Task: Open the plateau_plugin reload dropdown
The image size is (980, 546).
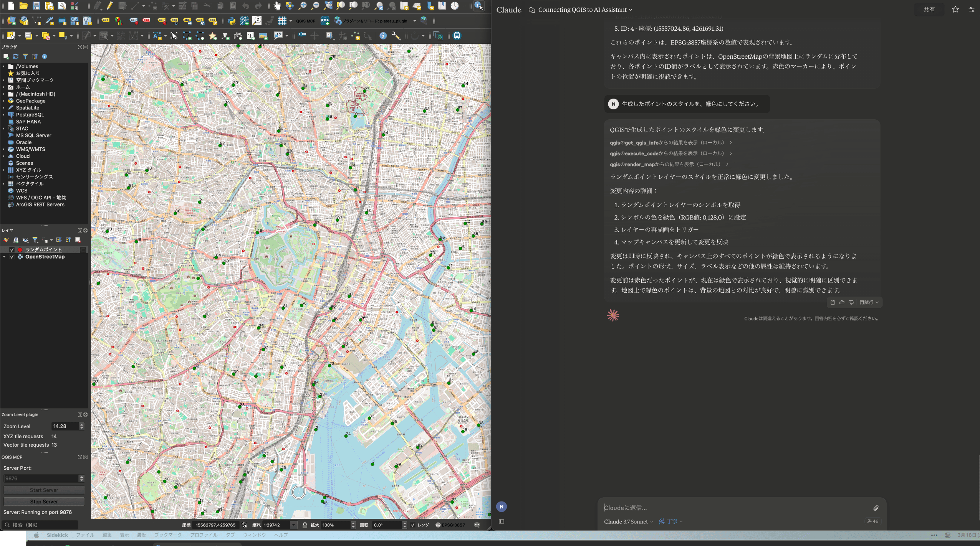Action: (414, 21)
